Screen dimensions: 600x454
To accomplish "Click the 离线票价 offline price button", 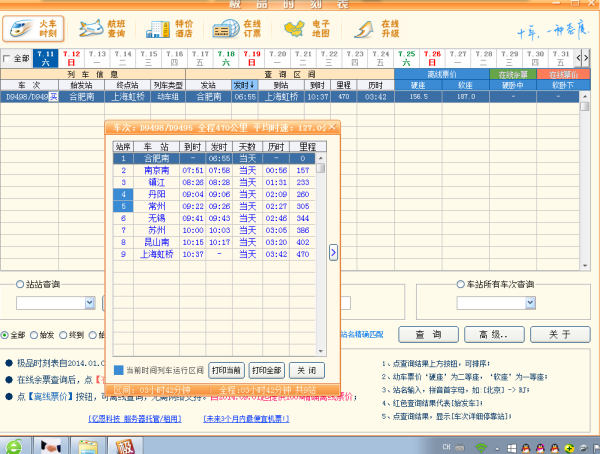I will click(442, 74).
